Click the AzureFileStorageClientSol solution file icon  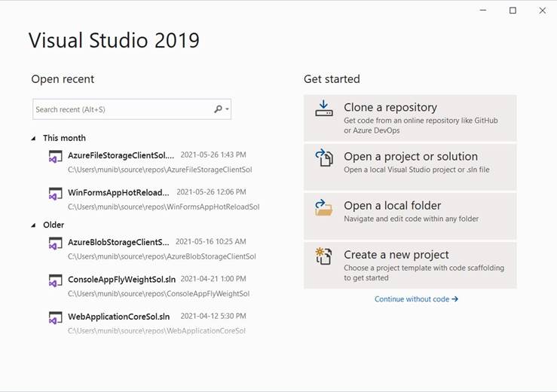(55, 157)
